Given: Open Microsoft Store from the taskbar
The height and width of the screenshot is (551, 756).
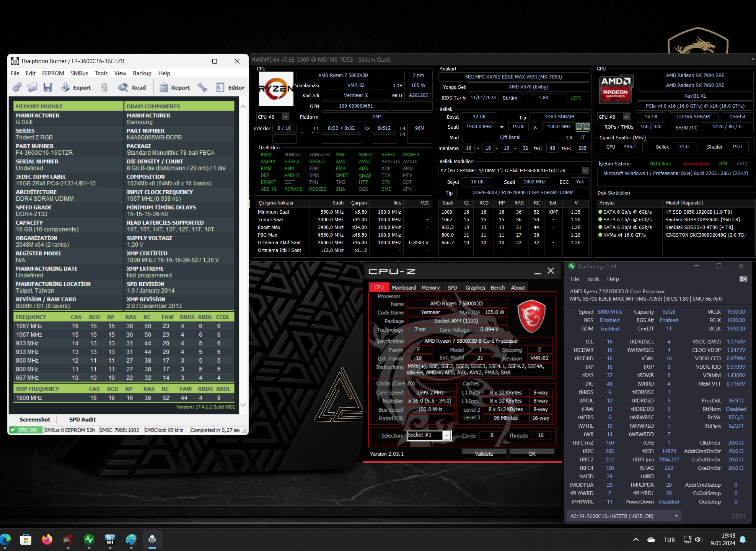Looking at the screenshot, I should 26,540.
